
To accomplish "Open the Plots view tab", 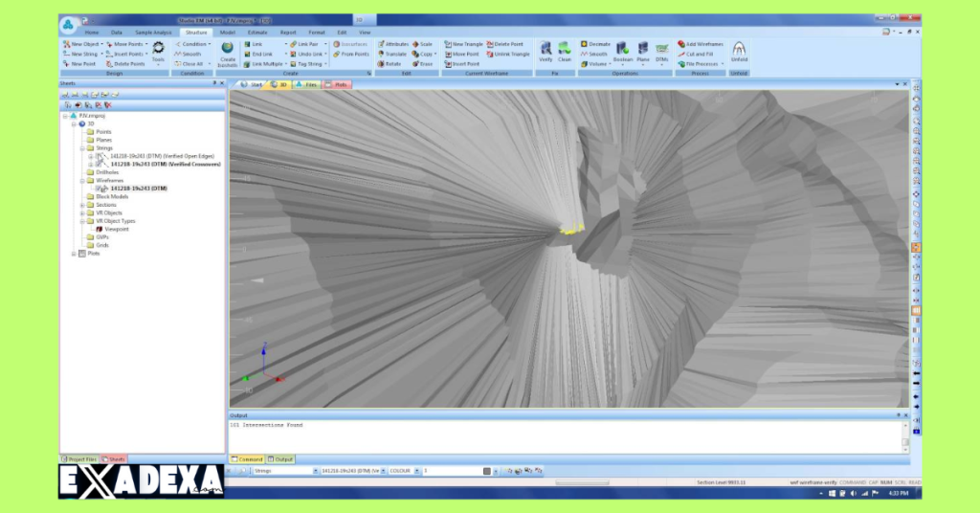I will pos(336,84).
